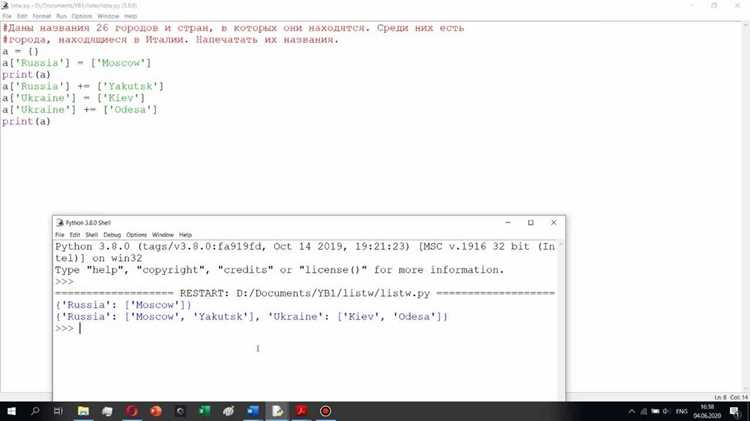Viewport: 750px width, 421px height.
Task: Open File menu in the editor window
Action: point(7,16)
